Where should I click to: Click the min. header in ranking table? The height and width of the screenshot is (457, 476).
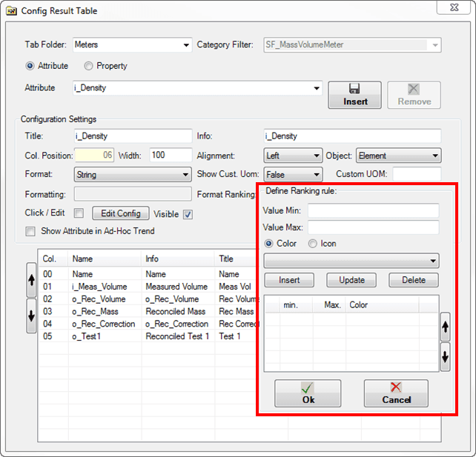296,304
